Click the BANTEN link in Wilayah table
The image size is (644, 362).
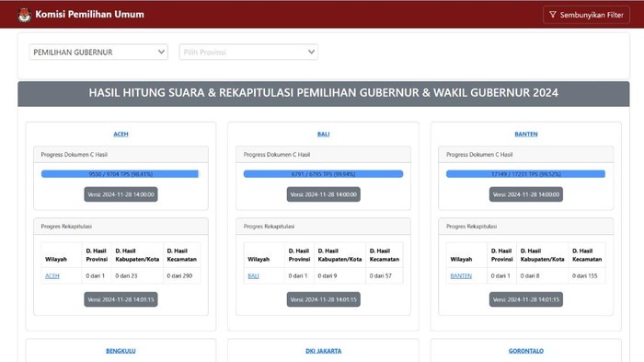461,276
